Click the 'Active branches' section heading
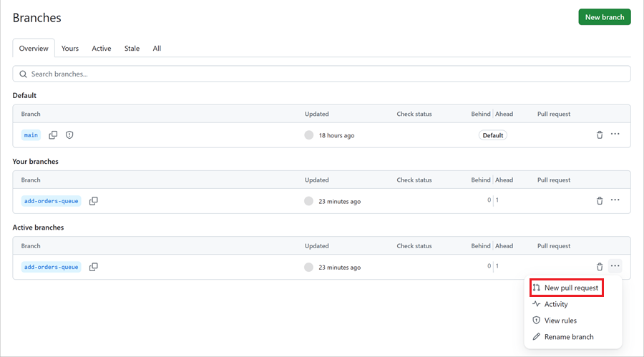Image resolution: width=644 pixels, height=357 pixels. click(38, 228)
